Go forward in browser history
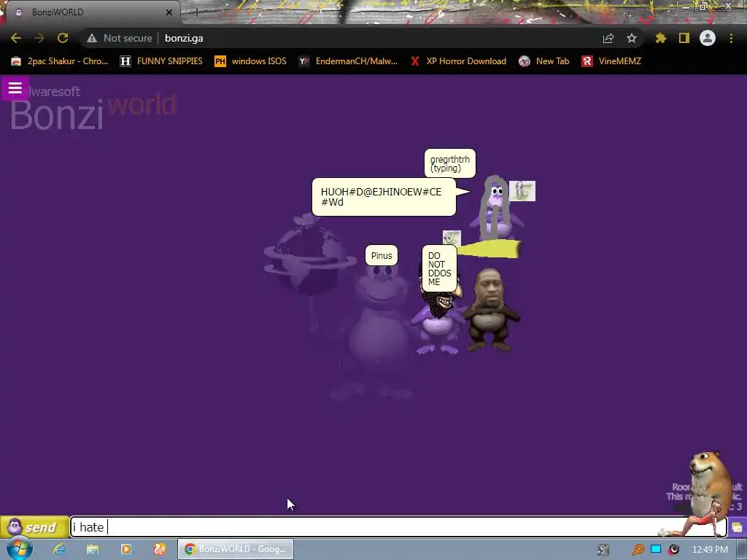747x560 pixels. pos(39,38)
